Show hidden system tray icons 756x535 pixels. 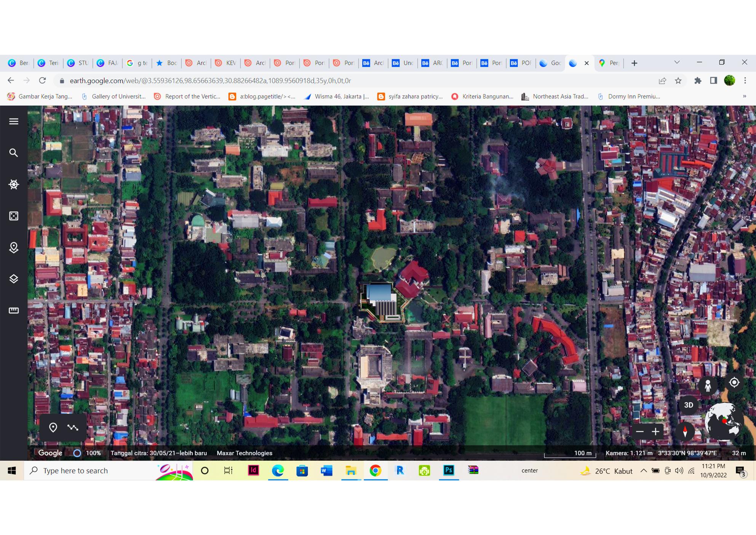[644, 471]
